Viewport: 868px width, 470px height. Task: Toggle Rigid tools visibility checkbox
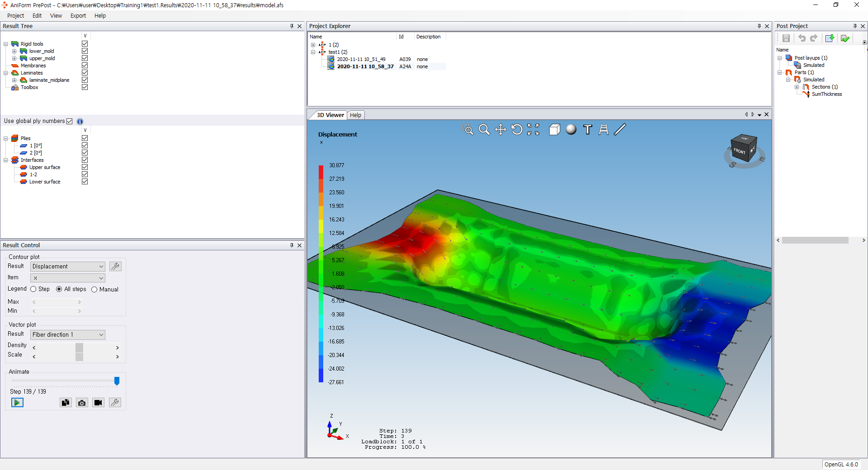(x=85, y=44)
